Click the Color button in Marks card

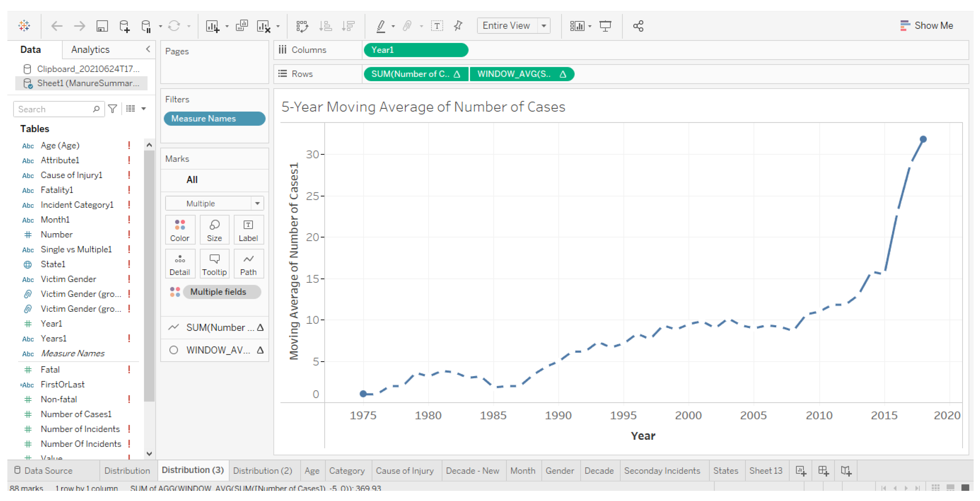tap(180, 230)
